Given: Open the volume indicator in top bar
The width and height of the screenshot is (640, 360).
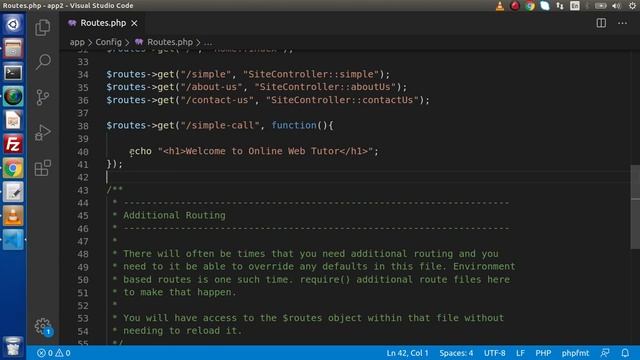Looking at the screenshot, I should click(616, 6).
